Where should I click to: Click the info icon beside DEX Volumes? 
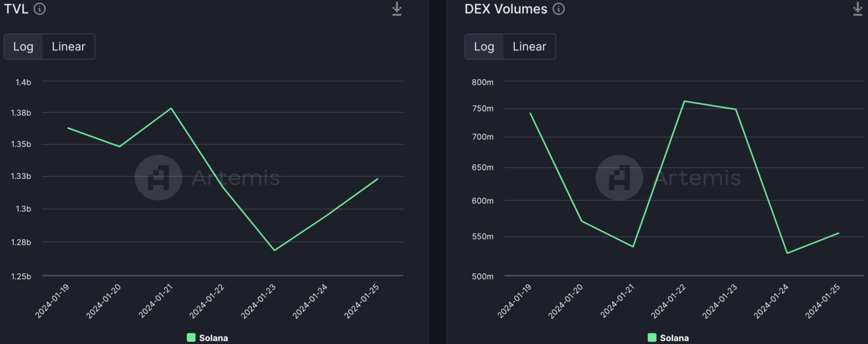(x=558, y=9)
